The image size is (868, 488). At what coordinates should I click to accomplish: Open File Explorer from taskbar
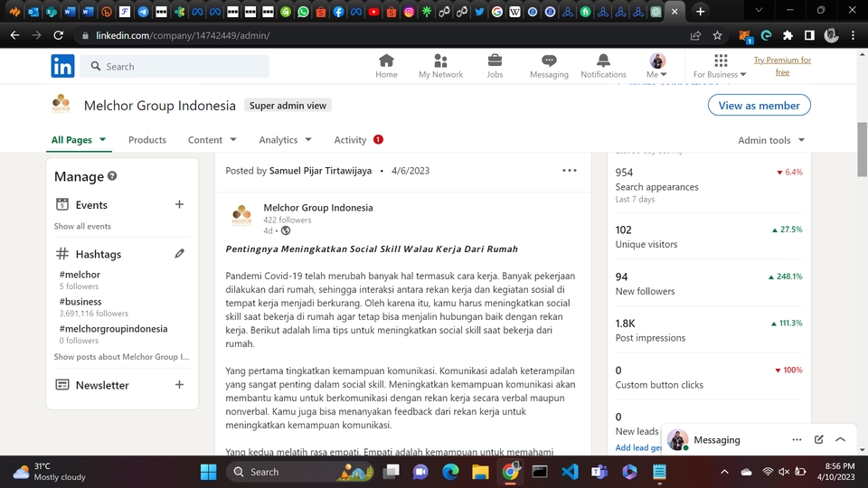[480, 472]
